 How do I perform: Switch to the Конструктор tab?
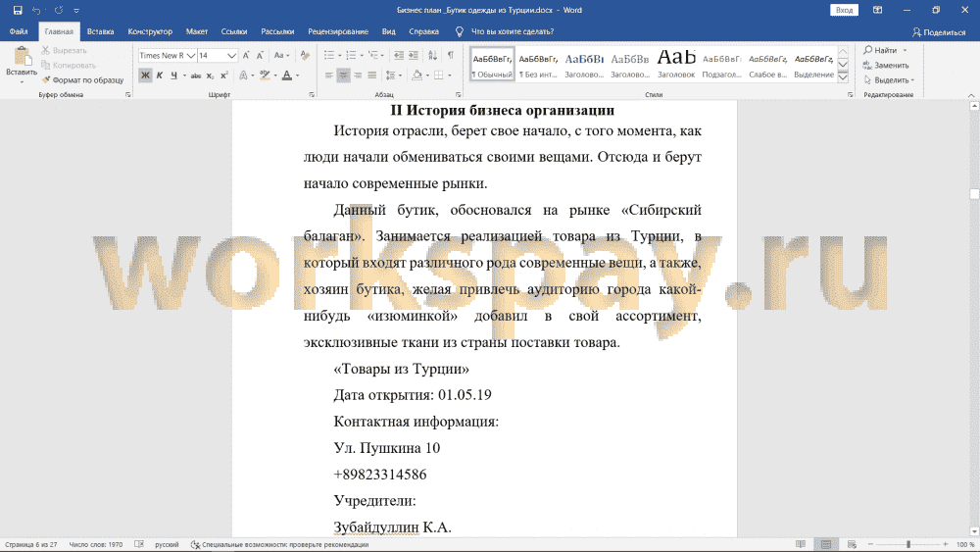pyautogui.click(x=150, y=31)
